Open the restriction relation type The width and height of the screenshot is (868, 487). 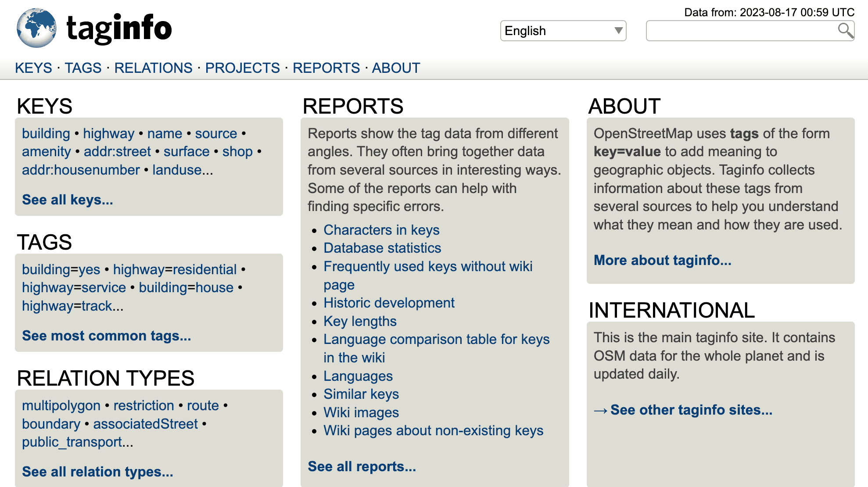[143, 405]
